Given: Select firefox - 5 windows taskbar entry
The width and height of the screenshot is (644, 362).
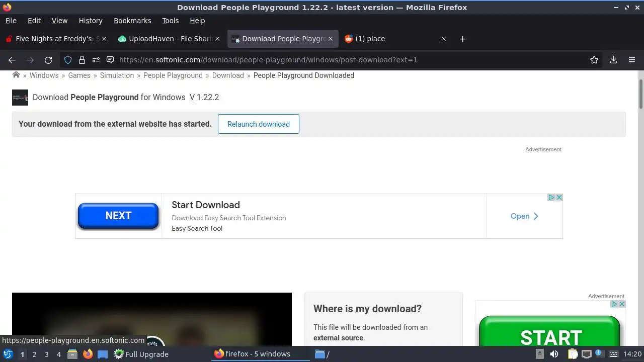Looking at the screenshot, I should [260, 354].
